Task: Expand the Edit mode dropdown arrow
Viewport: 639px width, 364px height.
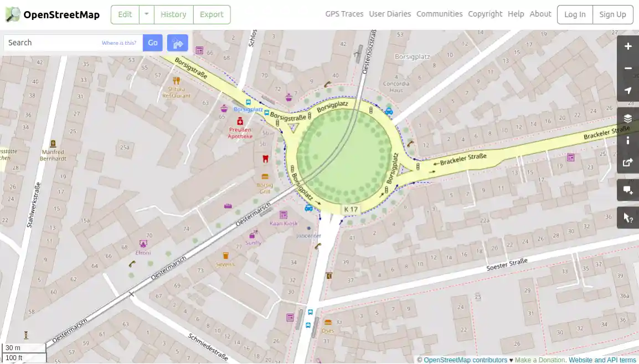Action: tap(145, 14)
